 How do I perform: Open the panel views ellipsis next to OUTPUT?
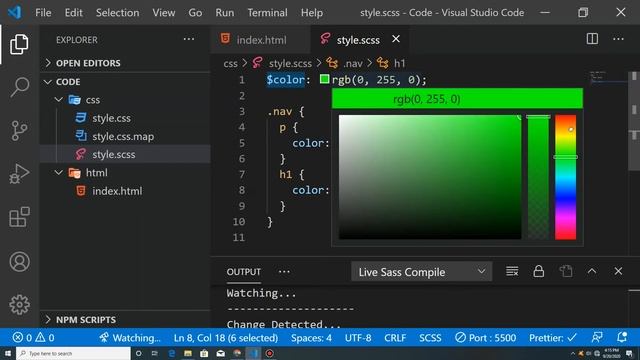click(284, 272)
